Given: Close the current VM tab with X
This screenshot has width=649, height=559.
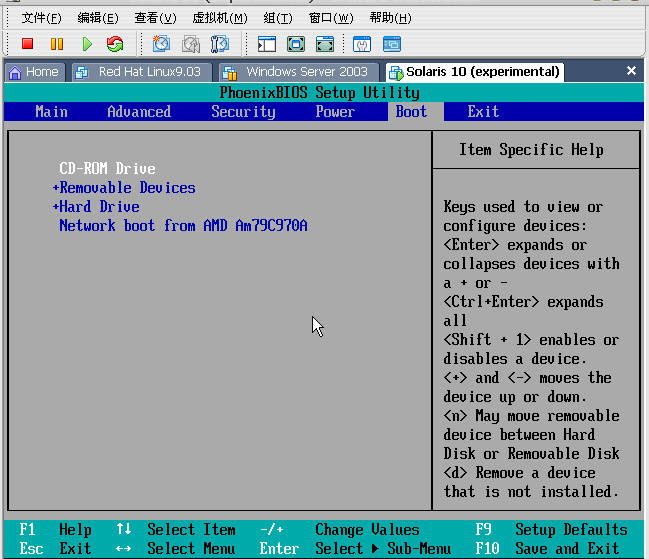Looking at the screenshot, I should pyautogui.click(x=631, y=71).
